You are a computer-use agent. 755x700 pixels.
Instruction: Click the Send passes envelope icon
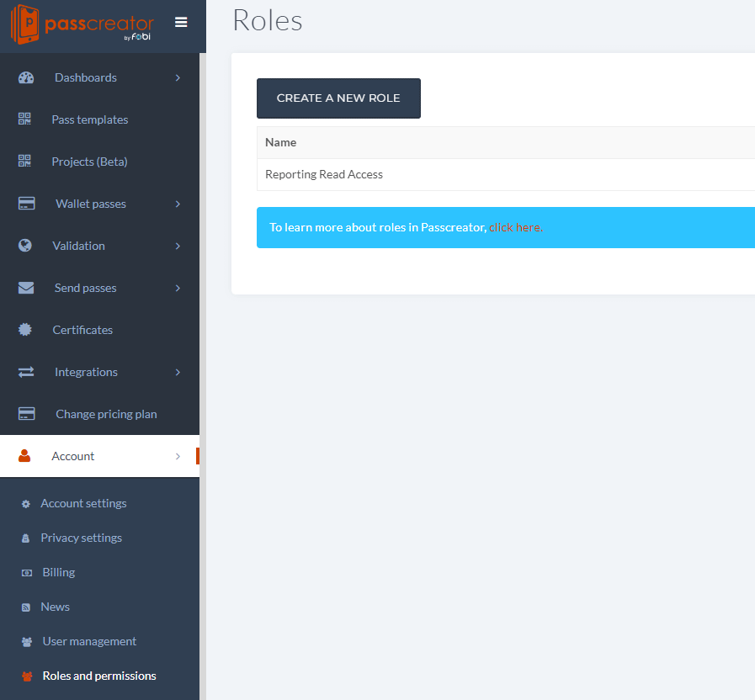[x=26, y=288]
